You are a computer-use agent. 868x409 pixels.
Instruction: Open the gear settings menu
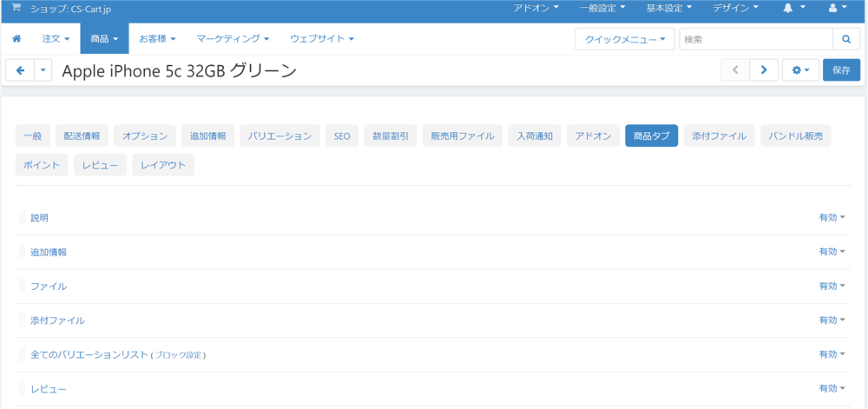click(x=800, y=70)
